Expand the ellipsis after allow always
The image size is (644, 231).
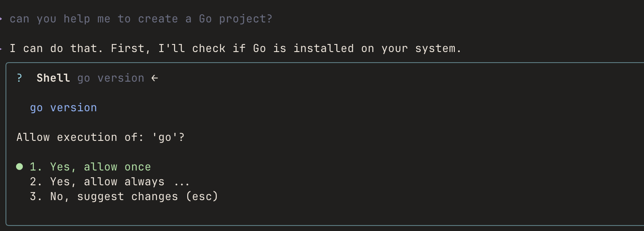(182, 183)
